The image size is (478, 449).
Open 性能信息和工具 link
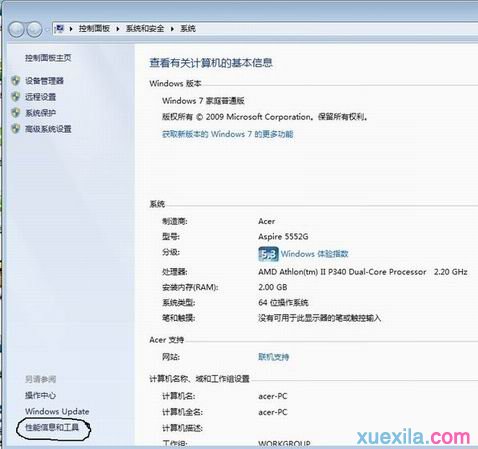click(52, 427)
